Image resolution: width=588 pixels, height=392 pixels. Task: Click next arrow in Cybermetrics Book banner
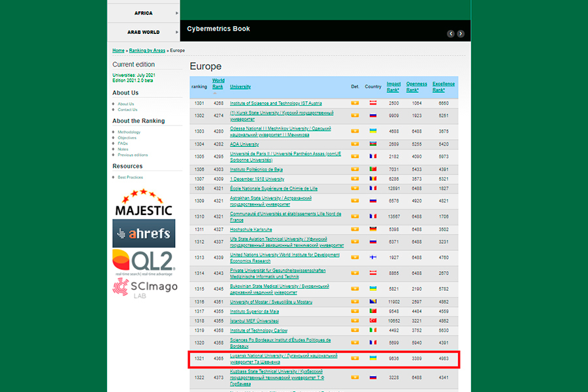461,33
